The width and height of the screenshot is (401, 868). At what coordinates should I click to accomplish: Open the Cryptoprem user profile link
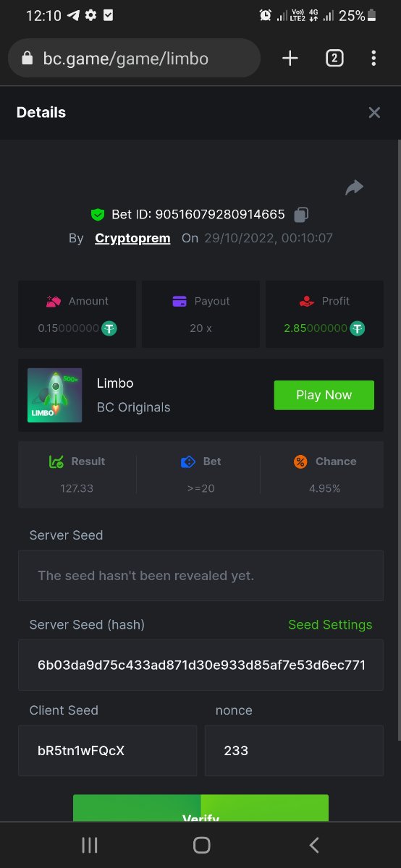pyautogui.click(x=132, y=238)
